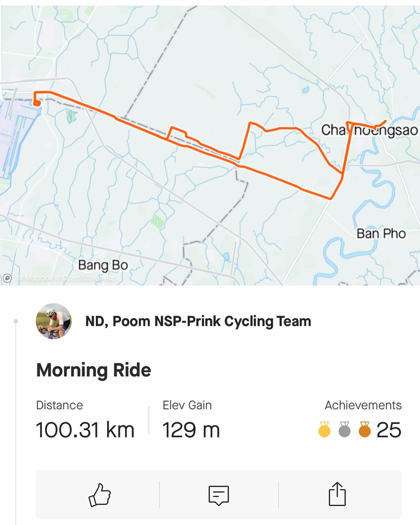Open the cyclist profile avatar
Screen dimensions: 420x525
point(54,321)
